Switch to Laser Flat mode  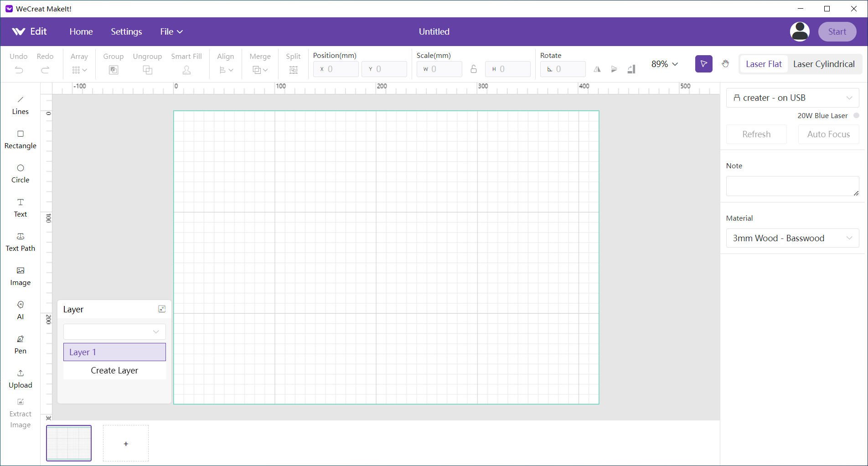(x=764, y=64)
